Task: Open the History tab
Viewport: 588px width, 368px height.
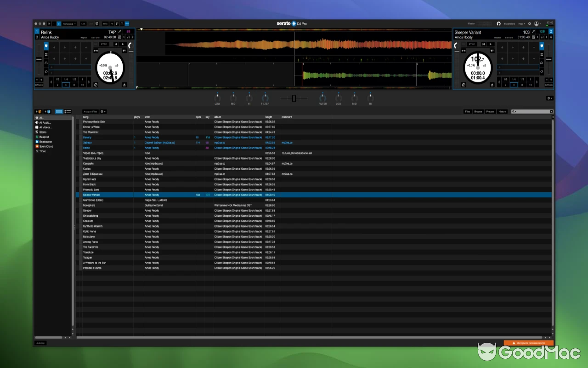Action: (x=502, y=111)
